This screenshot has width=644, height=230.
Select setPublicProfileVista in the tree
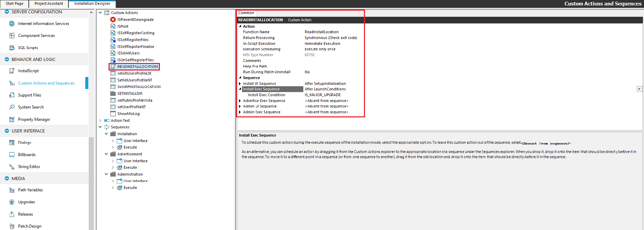[135, 100]
